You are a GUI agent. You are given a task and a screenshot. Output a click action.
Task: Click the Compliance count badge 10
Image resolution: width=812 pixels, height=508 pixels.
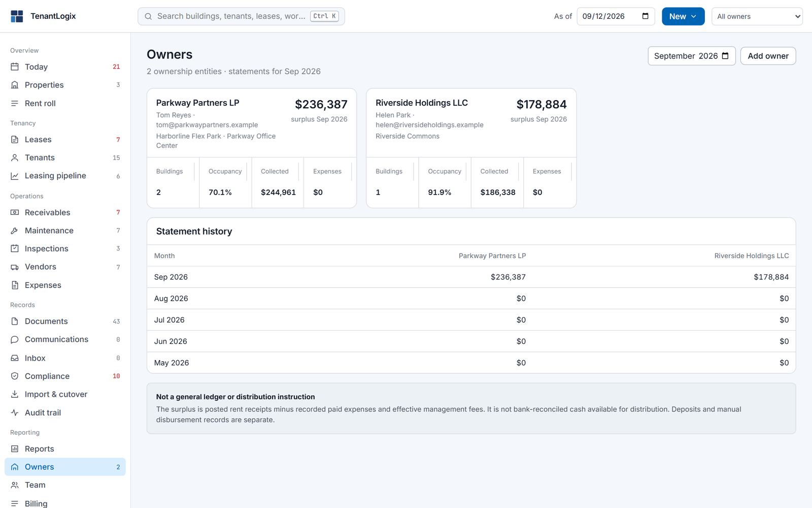click(116, 376)
